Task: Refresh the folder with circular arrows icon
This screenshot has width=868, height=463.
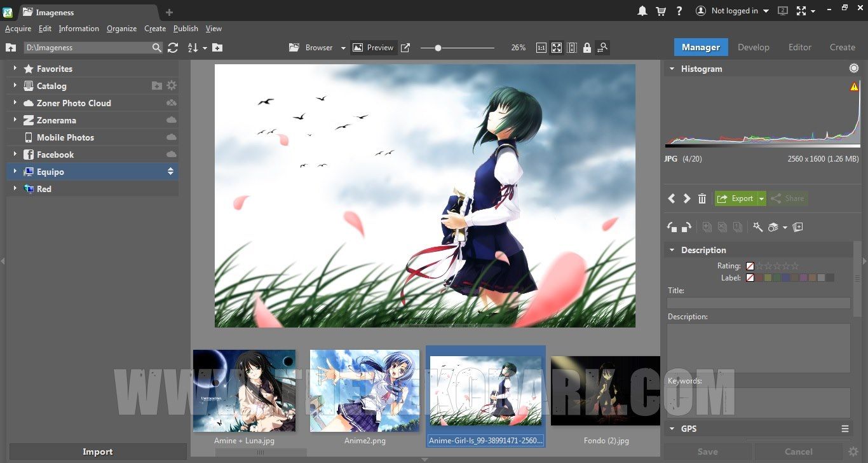Action: (173, 48)
